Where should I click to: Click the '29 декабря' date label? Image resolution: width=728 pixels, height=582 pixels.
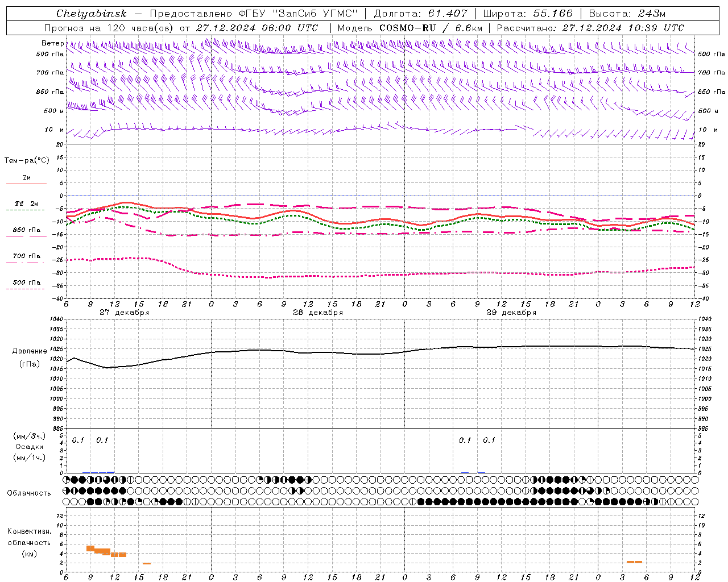pyautogui.click(x=511, y=313)
